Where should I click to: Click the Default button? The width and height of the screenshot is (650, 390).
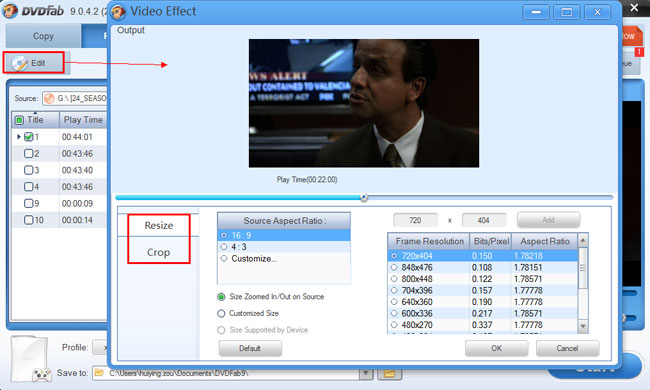pyautogui.click(x=250, y=348)
